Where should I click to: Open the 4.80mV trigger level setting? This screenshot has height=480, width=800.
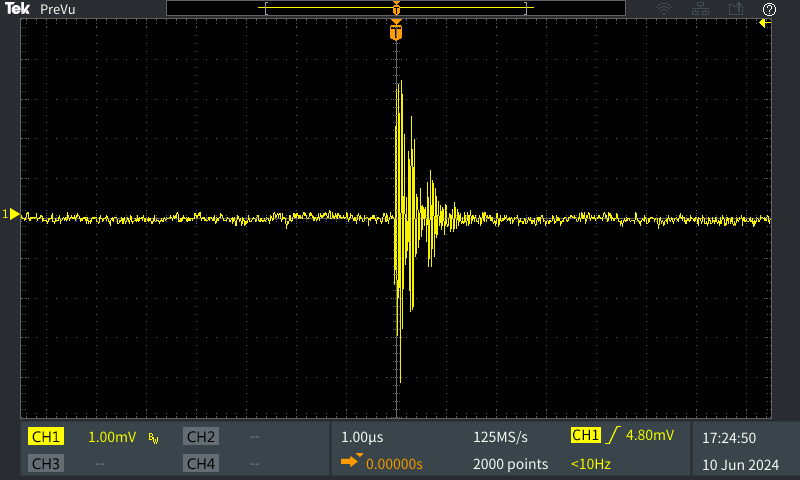(649, 435)
